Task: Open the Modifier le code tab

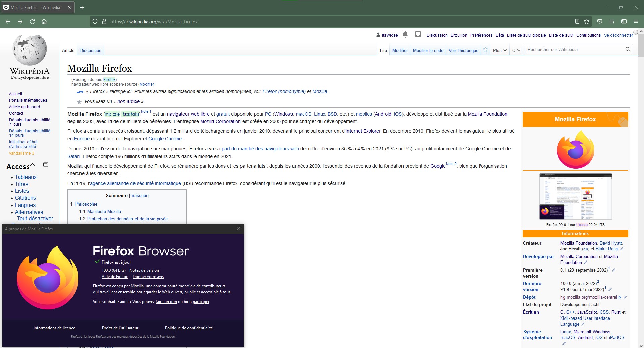Action: 428,50
